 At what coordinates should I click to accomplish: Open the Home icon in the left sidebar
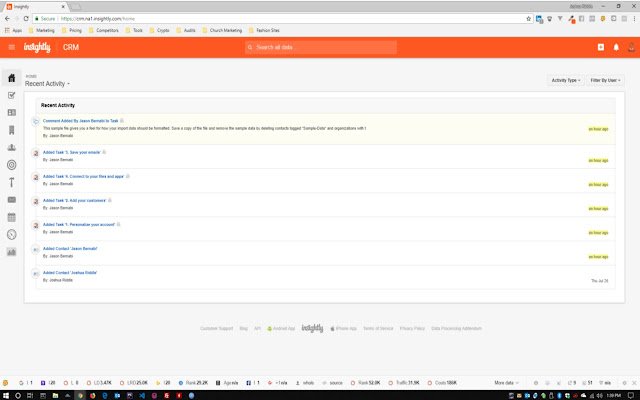tap(11, 78)
